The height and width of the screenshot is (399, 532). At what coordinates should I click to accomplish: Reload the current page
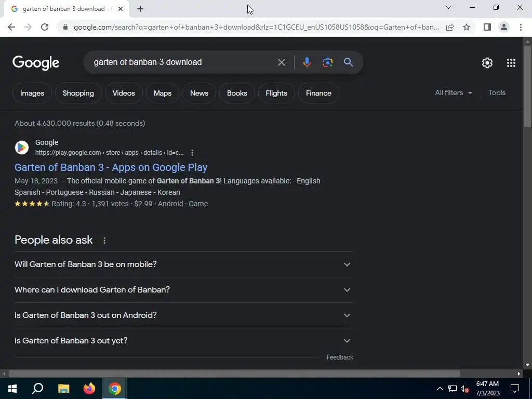(x=45, y=27)
